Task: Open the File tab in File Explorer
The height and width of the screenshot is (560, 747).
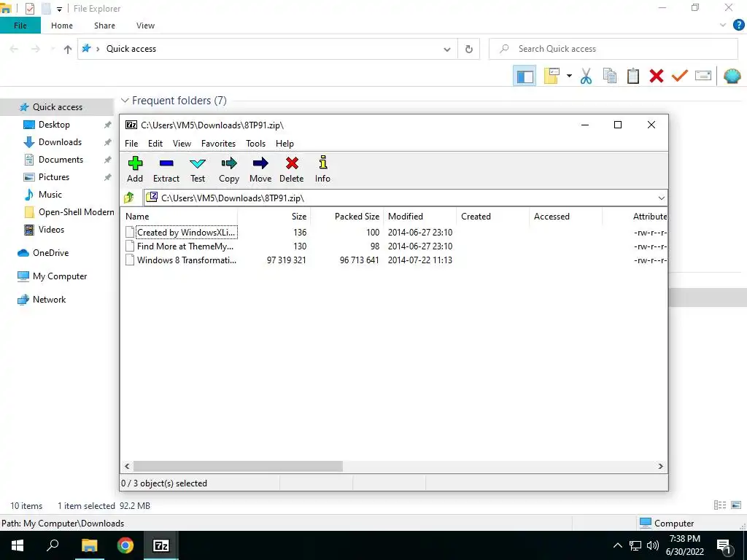Action: tap(20, 26)
